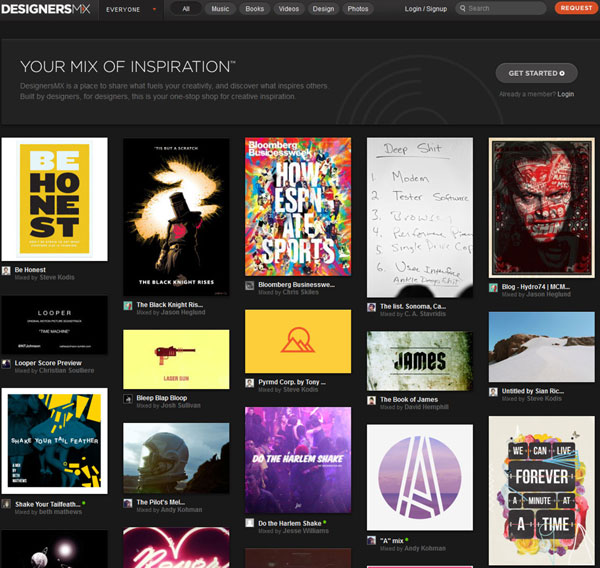This screenshot has height=568, width=600.
Task: Click avatar icon beside Looper Score Preview
Action: [x=6, y=364]
